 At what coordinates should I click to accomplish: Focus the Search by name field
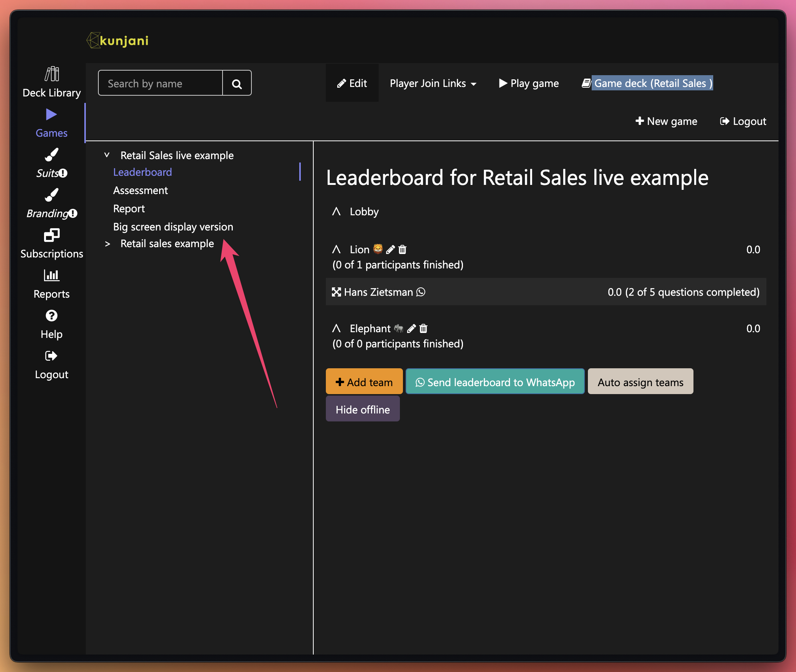point(160,83)
